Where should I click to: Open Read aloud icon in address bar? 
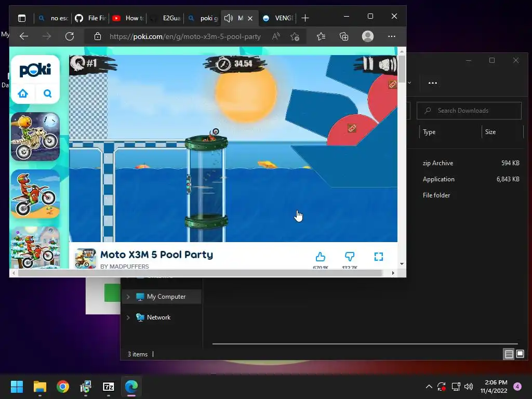276,36
